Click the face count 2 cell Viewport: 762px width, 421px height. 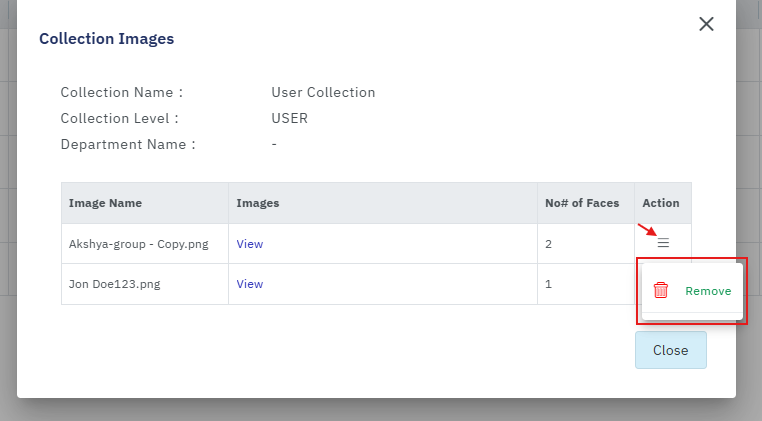click(x=549, y=244)
